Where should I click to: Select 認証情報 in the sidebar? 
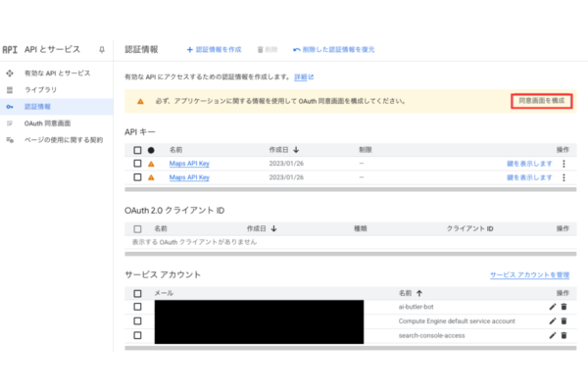tap(57, 107)
